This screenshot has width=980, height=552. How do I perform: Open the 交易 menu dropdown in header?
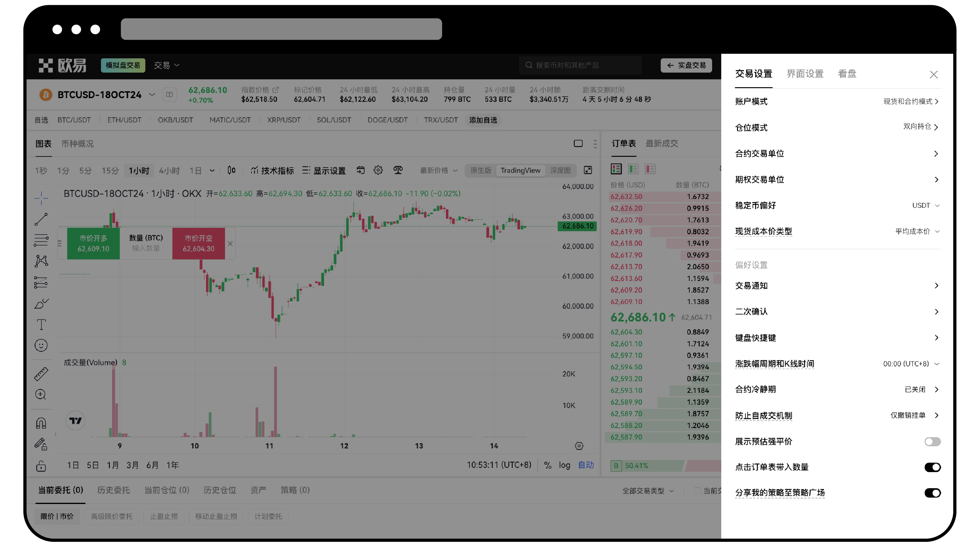[x=166, y=65]
